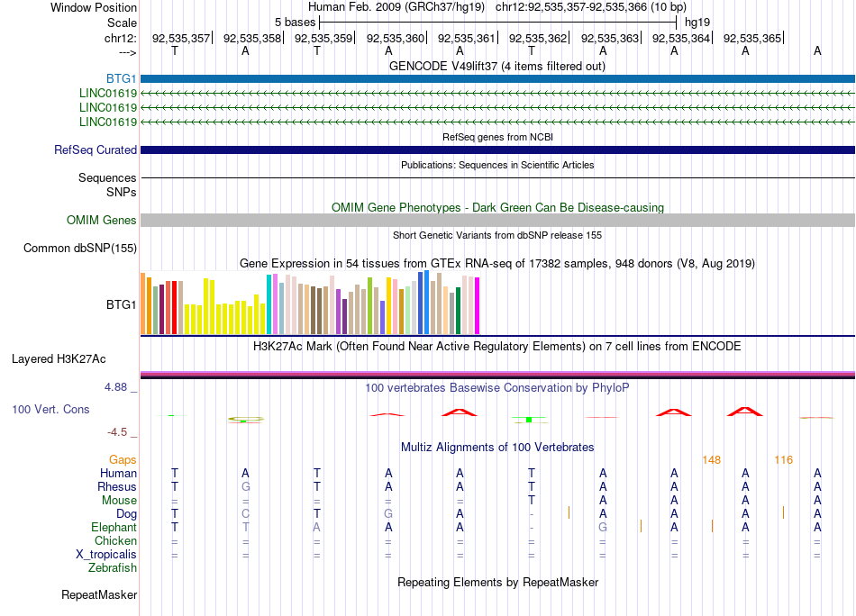The image size is (856, 616).
Task: Click the RefSeq Curated track label
Action: coord(95,149)
